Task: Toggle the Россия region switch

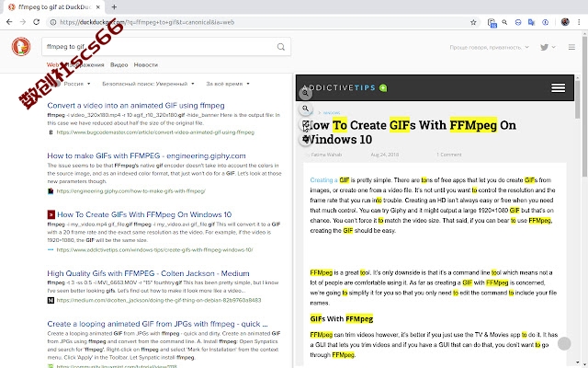Action: (56, 84)
